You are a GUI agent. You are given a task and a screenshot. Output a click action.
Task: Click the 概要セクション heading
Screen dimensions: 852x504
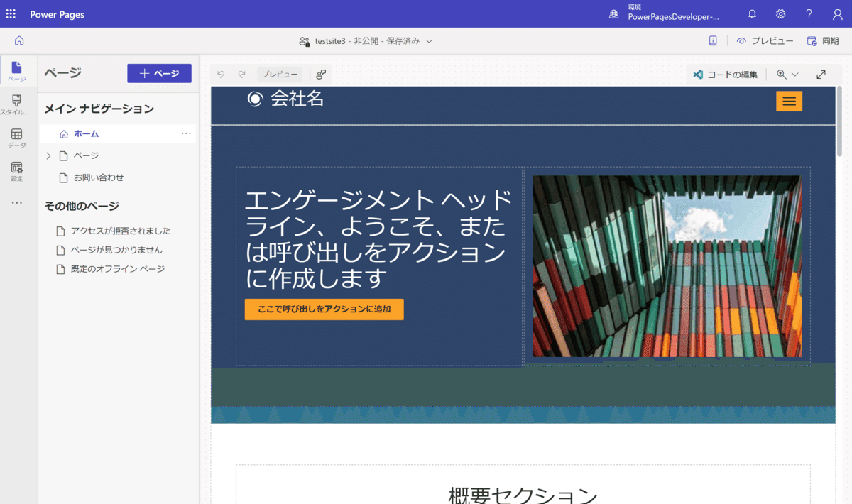tap(523, 495)
